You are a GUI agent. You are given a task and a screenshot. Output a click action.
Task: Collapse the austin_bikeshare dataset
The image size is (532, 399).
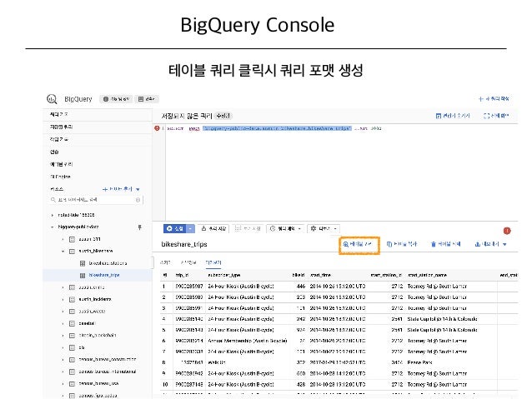point(63,252)
